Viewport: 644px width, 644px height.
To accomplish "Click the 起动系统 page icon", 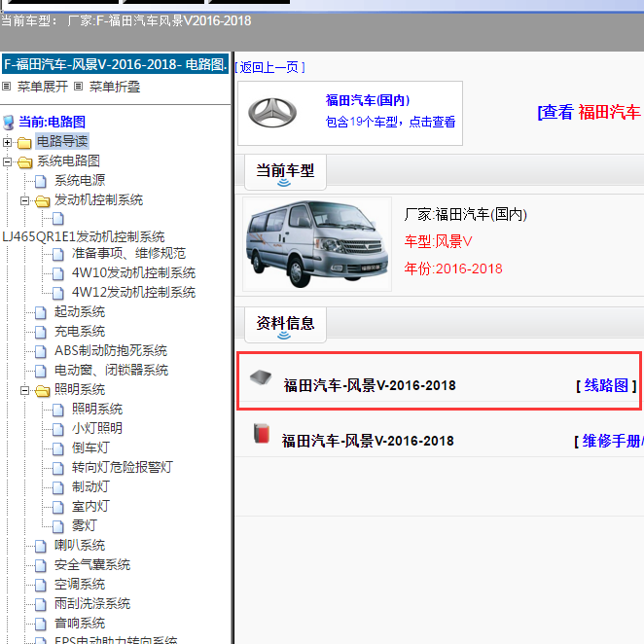I will coord(40,312).
